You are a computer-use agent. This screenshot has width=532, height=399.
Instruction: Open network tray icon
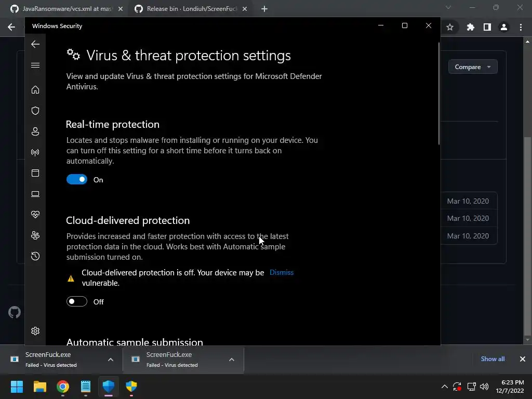coord(471,387)
